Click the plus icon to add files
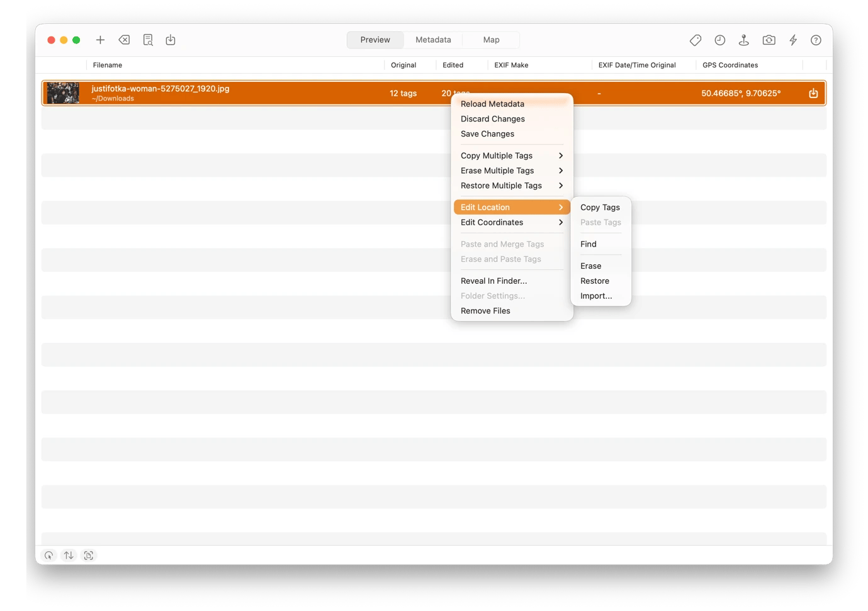The image size is (868, 611). pyautogui.click(x=100, y=40)
